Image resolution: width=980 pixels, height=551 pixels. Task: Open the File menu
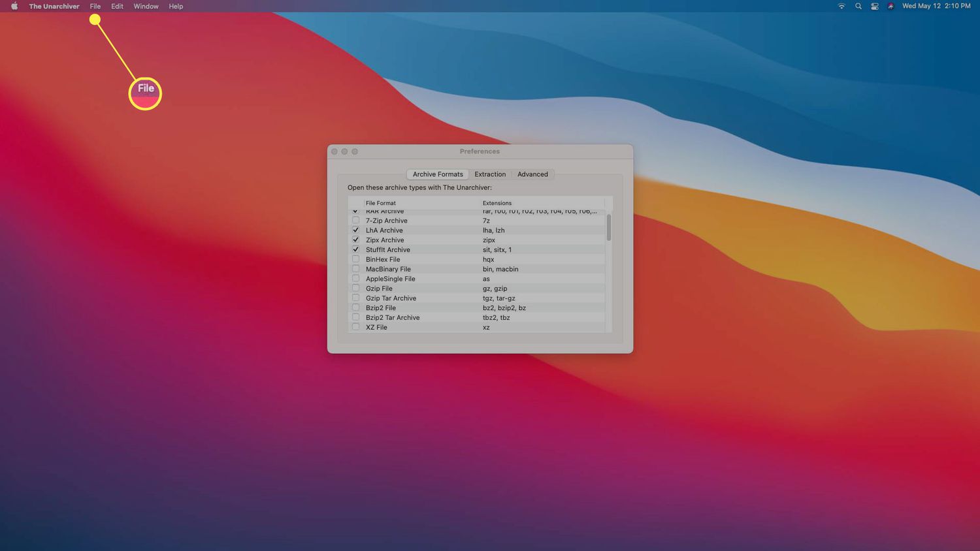tap(95, 7)
